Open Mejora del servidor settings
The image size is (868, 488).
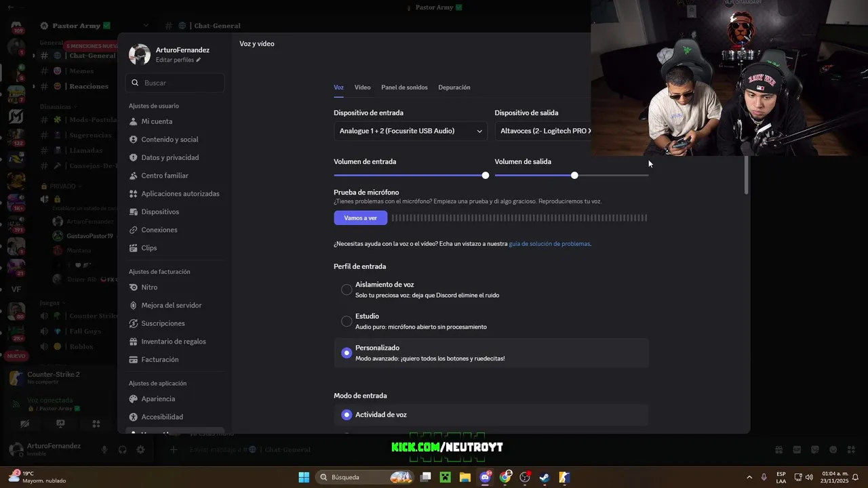tap(174, 305)
